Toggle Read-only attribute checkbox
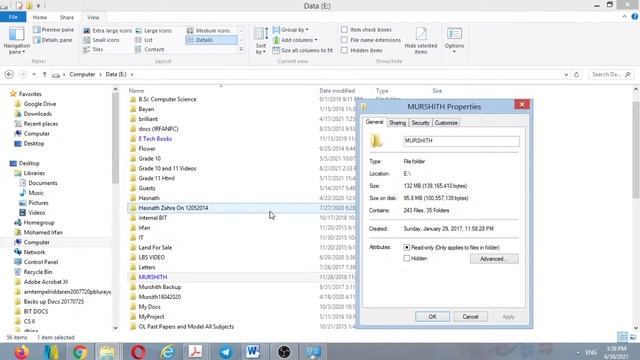The height and width of the screenshot is (360, 640). click(407, 247)
